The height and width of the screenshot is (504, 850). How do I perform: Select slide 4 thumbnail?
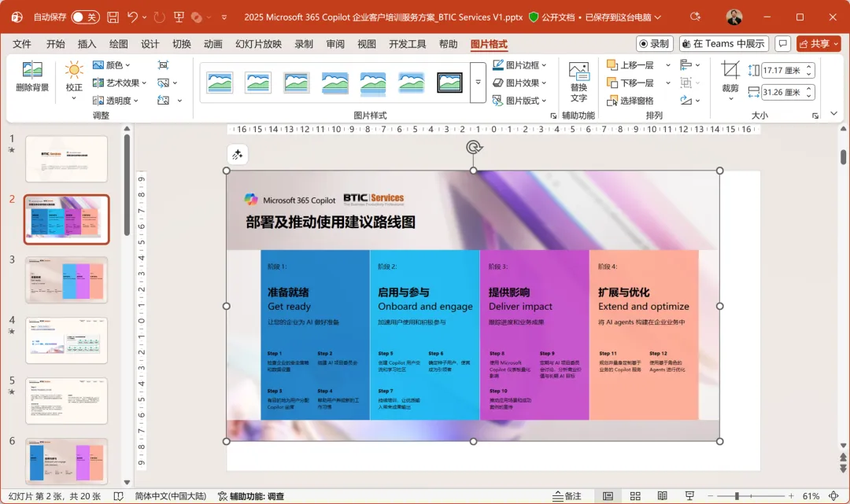pos(67,340)
